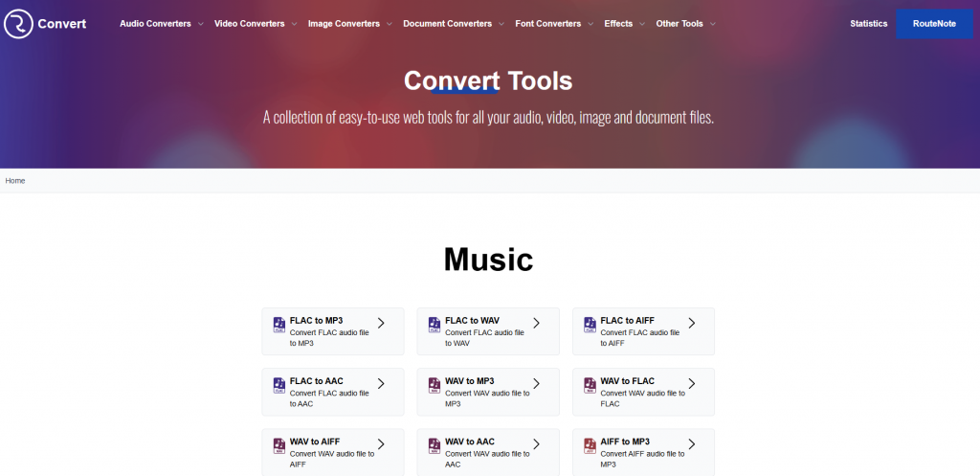Viewport: 980px width, 476px height.
Task: Click the Convert logo icon
Action: pos(18,24)
